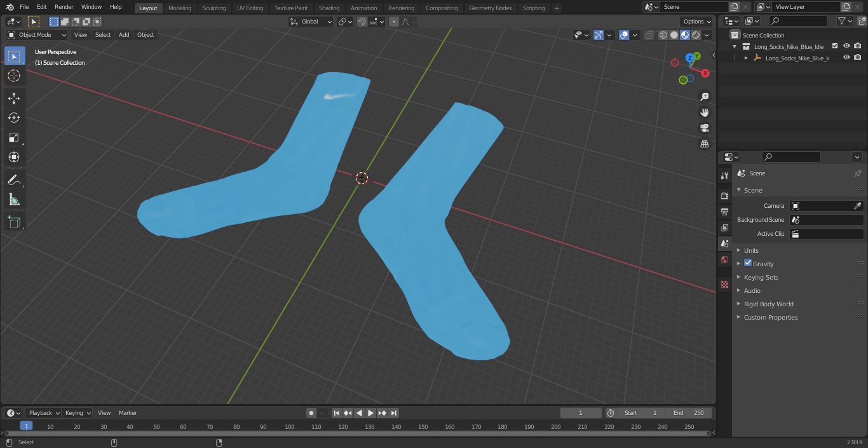
Task: Toggle the camera view icon
Action: pyautogui.click(x=704, y=128)
